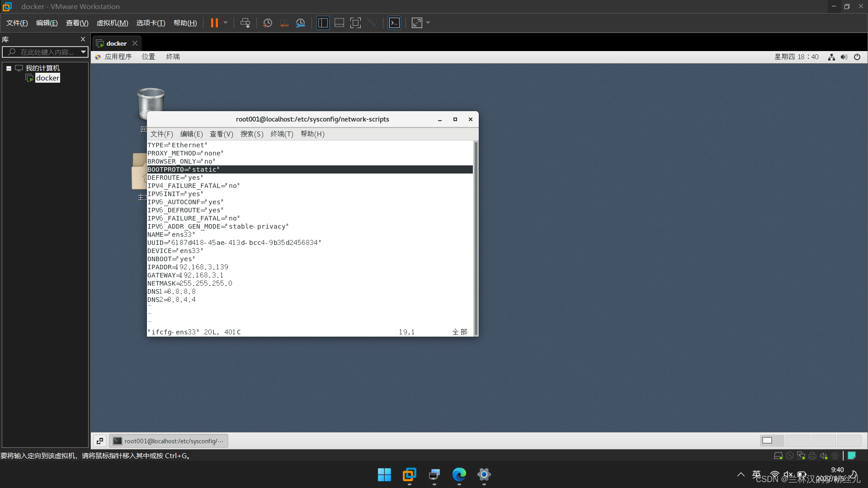Open terminal 终端(T) menu

click(282, 134)
